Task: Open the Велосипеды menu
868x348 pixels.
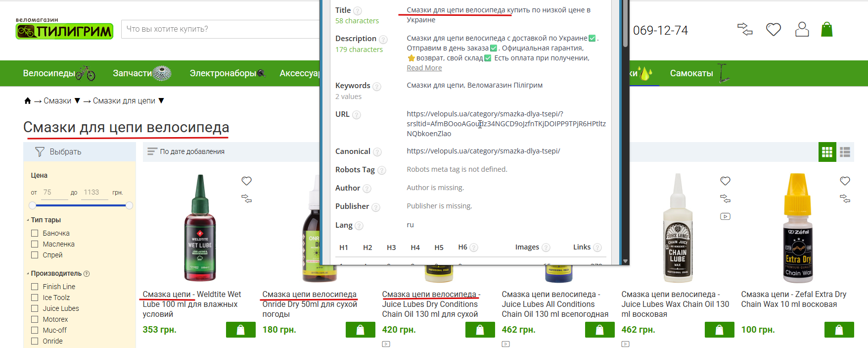Action: [x=59, y=73]
